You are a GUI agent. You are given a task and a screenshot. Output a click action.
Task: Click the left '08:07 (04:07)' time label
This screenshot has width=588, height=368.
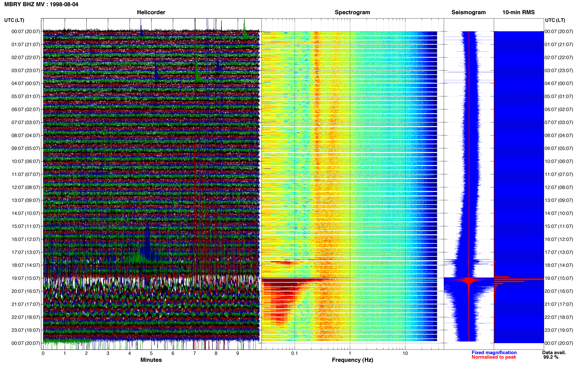click(x=26, y=135)
